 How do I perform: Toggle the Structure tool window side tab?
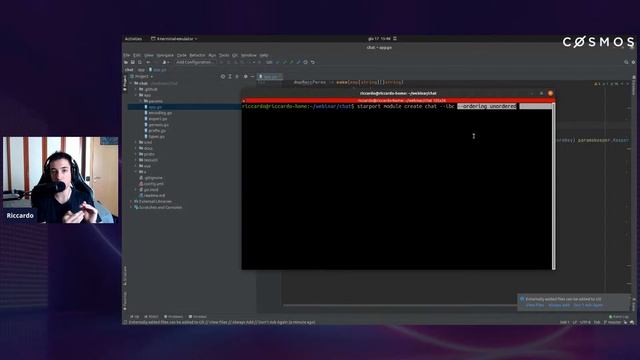click(125, 276)
